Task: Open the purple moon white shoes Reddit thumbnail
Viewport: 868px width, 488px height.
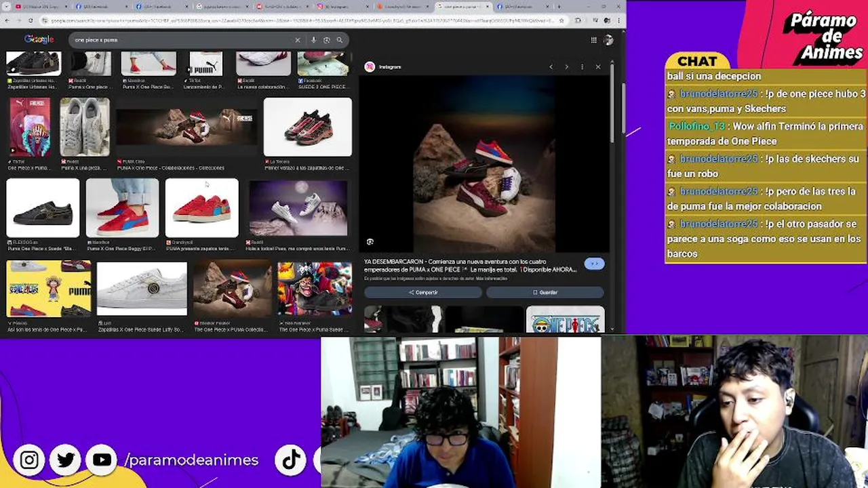Action: point(298,207)
